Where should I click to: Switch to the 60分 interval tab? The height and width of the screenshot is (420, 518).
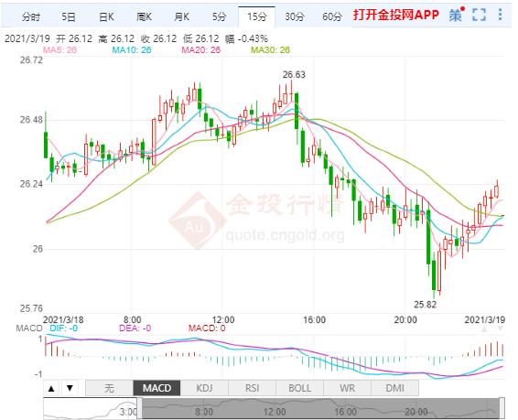tap(331, 16)
